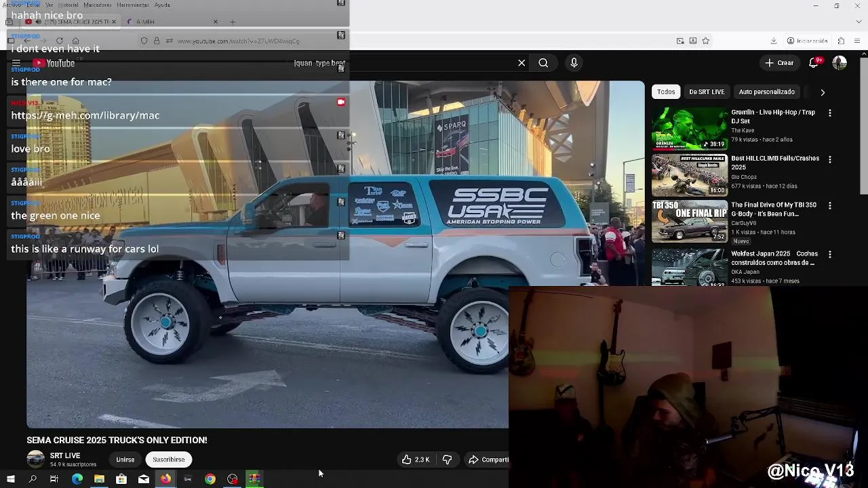Show more filter chips with right chevron
The width and height of the screenshot is (868, 488).
coord(823,91)
